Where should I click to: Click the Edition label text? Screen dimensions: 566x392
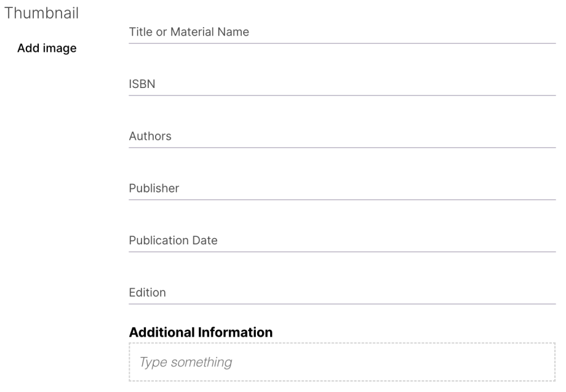click(147, 293)
